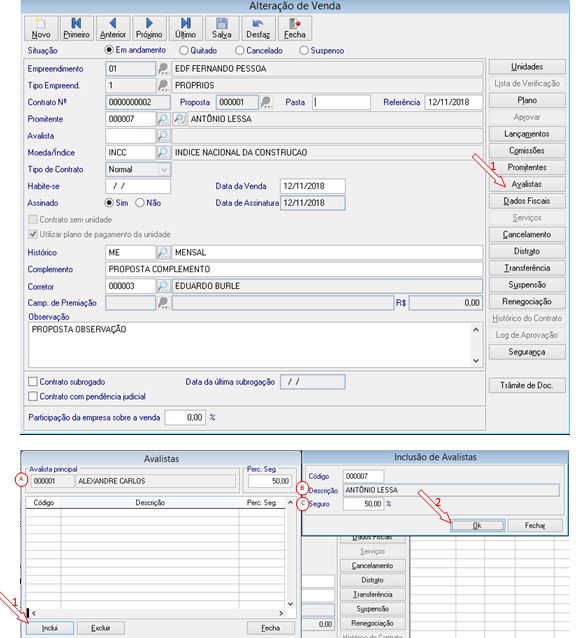Image resolution: width=576 pixels, height=638 pixels.
Task: Search Corretor with magnifier icon
Action: [163, 286]
